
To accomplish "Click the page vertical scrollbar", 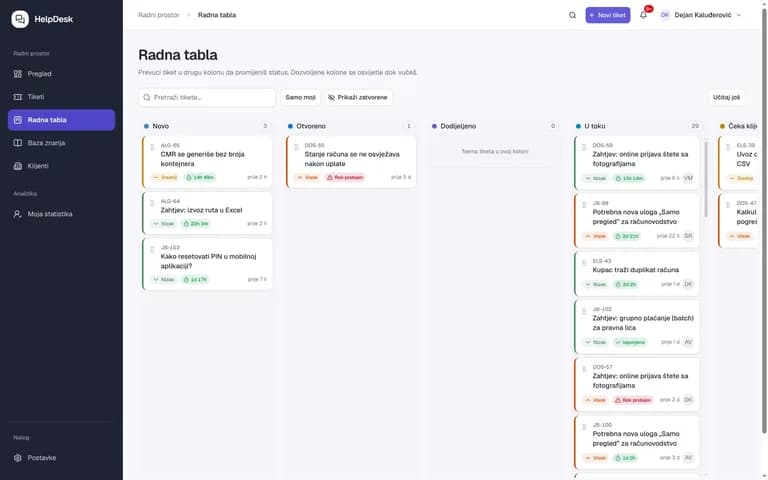I will (764, 220).
